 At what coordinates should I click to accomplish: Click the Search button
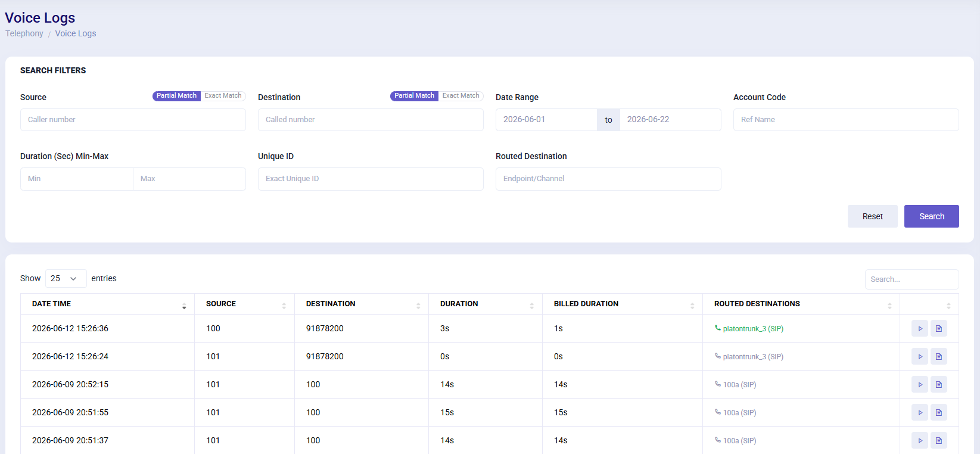(x=932, y=216)
